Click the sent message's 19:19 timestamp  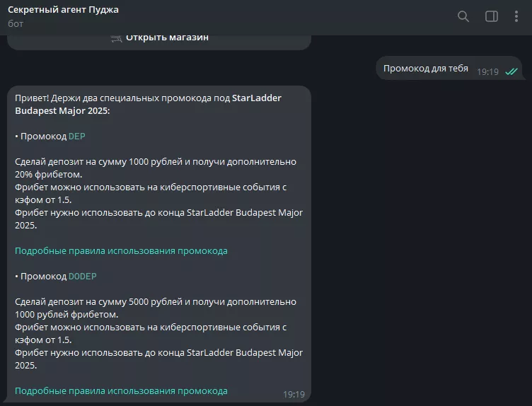(487, 71)
